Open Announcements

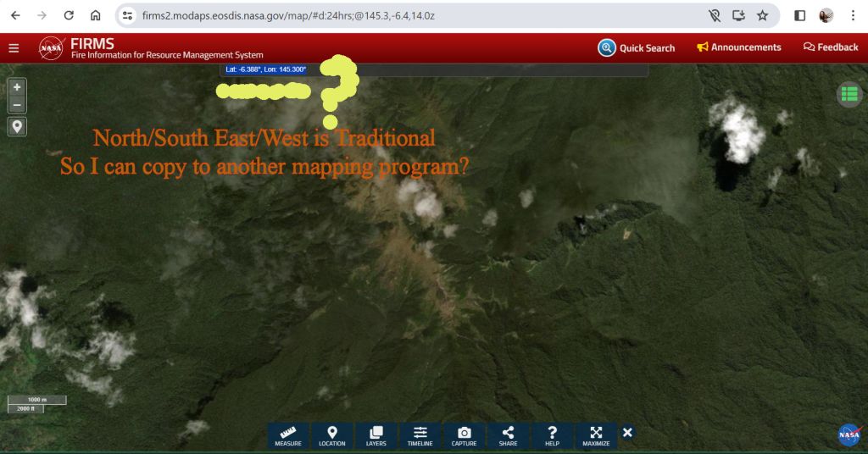[738, 47]
